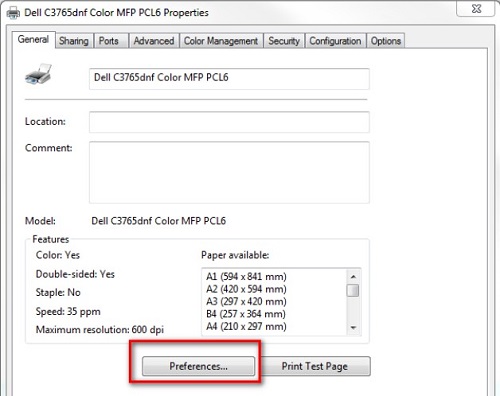Select A4 (210 x 297 mm) paper

[246, 326]
